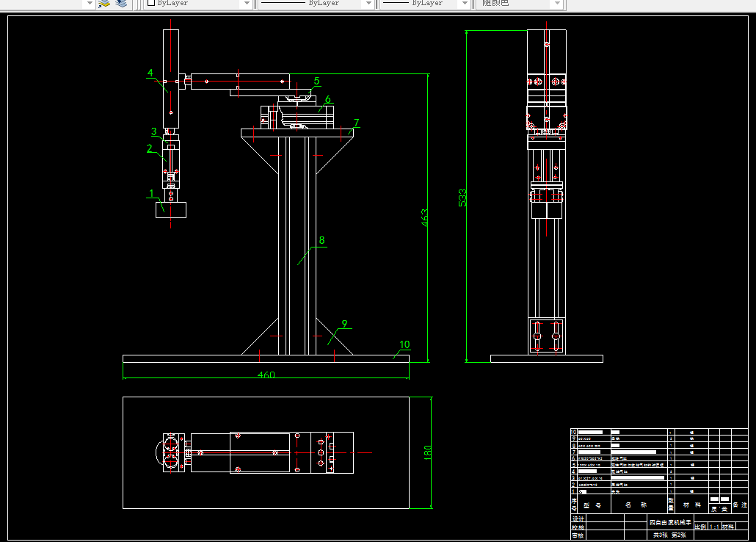The width and height of the screenshot is (756, 542).
Task: Select the 533 overall height dimension text
Action: pyautogui.click(x=462, y=198)
